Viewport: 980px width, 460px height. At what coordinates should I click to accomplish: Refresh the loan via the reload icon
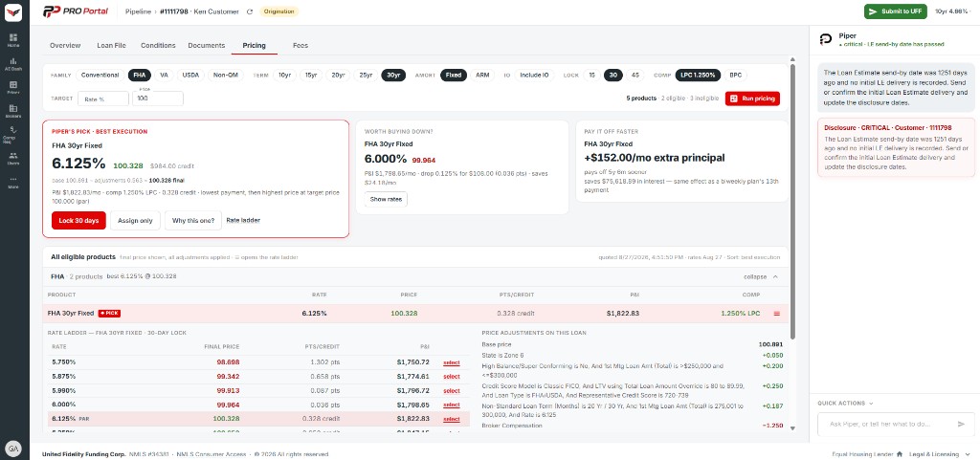[x=250, y=11]
